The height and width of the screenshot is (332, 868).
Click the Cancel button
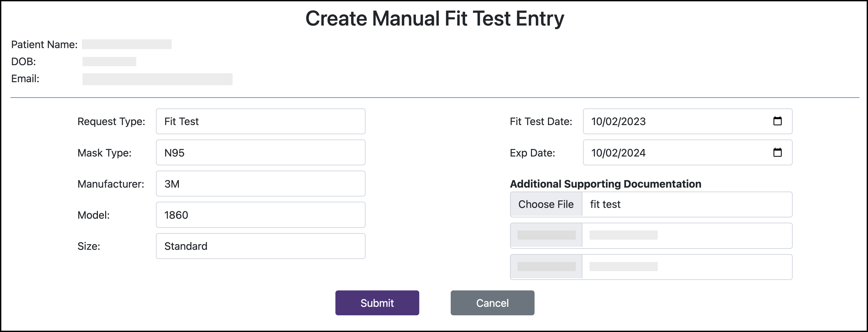(x=492, y=303)
